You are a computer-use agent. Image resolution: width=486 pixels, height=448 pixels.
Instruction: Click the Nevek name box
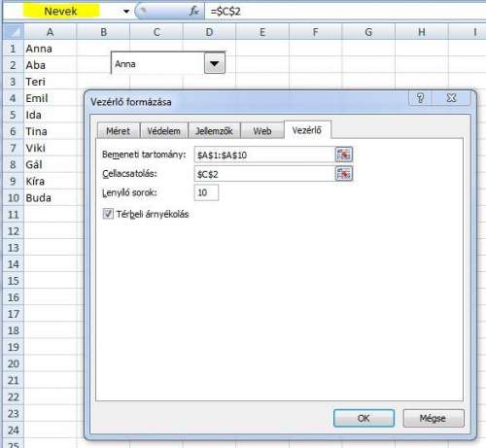[61, 12]
